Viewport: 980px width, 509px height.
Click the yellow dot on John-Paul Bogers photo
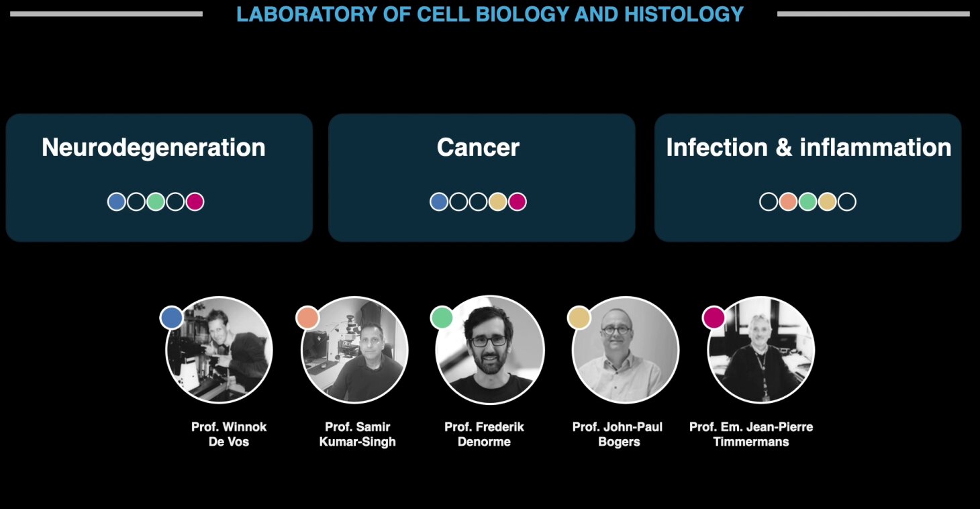[579, 317]
